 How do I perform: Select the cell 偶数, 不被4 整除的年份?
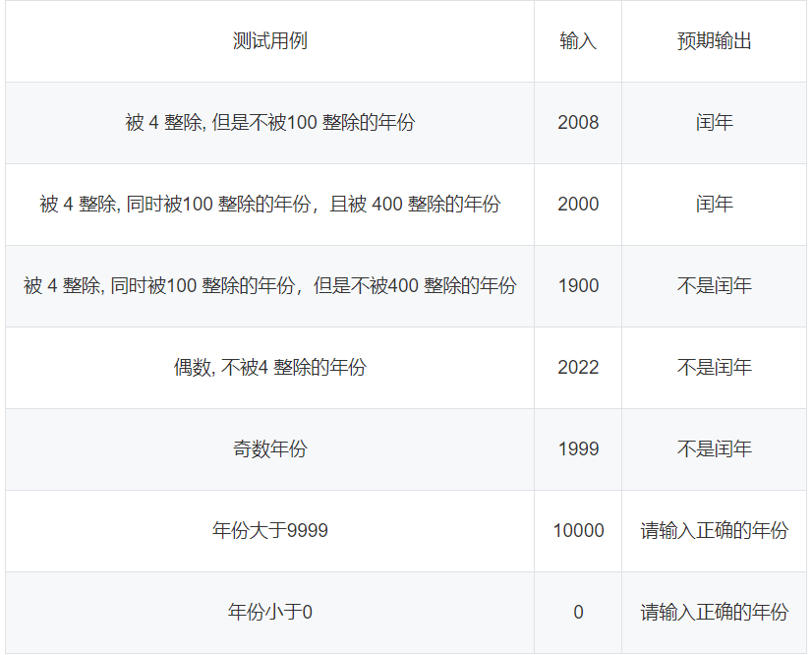click(x=269, y=368)
